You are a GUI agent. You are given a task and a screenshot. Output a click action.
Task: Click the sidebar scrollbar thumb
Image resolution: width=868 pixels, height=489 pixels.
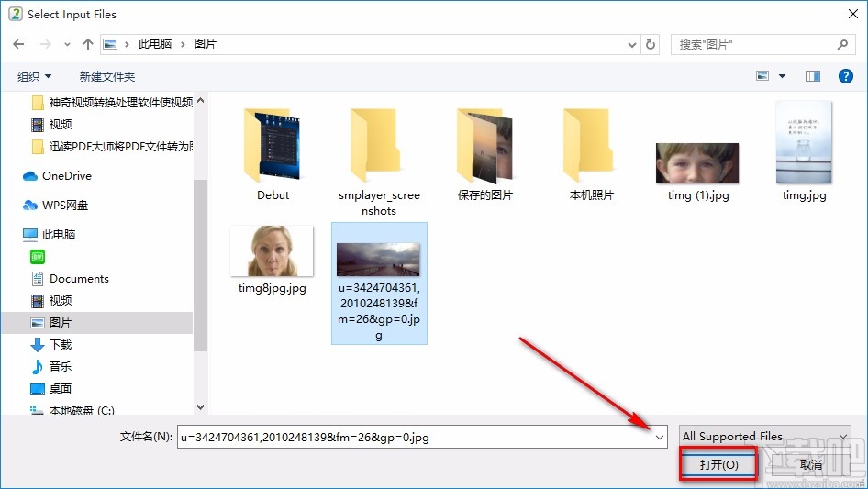(200, 265)
